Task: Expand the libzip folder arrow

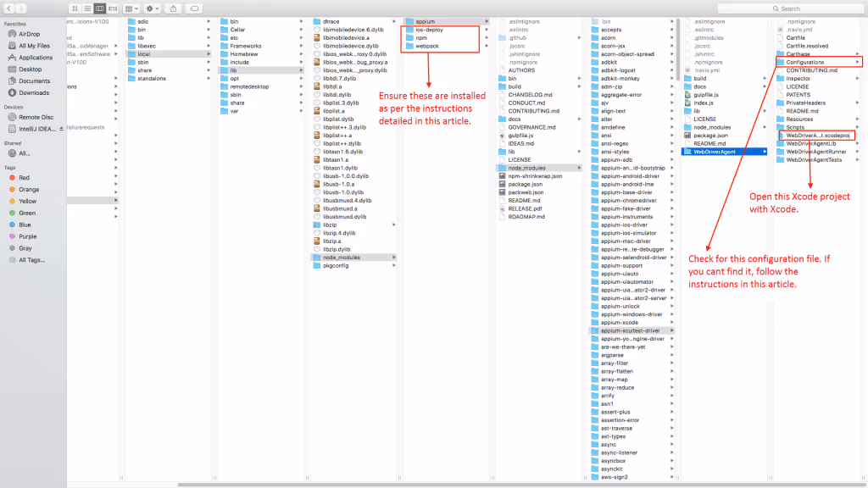Action: (x=394, y=225)
